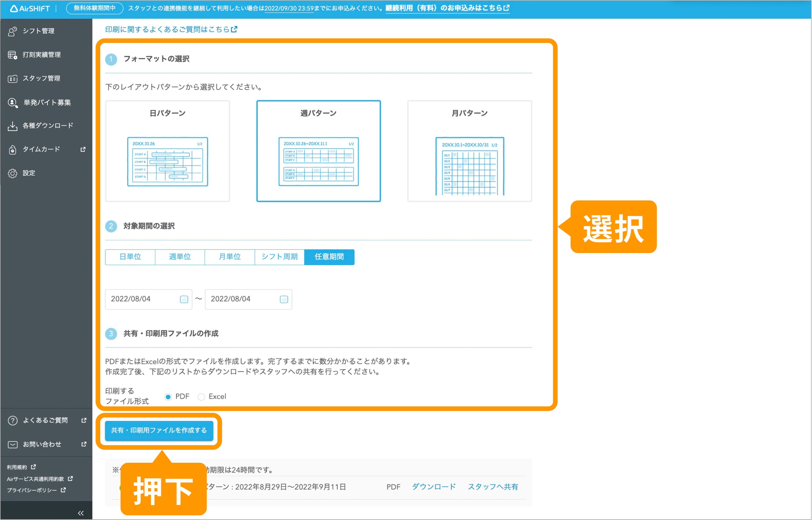The height and width of the screenshot is (520, 812).
Task: Click the external link icon beside よくあるご質問
Action: click(x=84, y=420)
